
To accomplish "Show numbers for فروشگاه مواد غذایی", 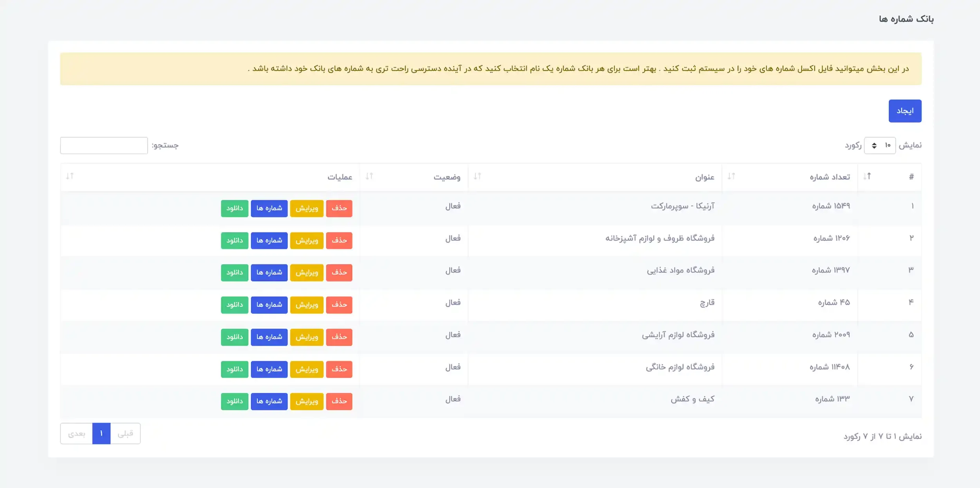I will (269, 273).
